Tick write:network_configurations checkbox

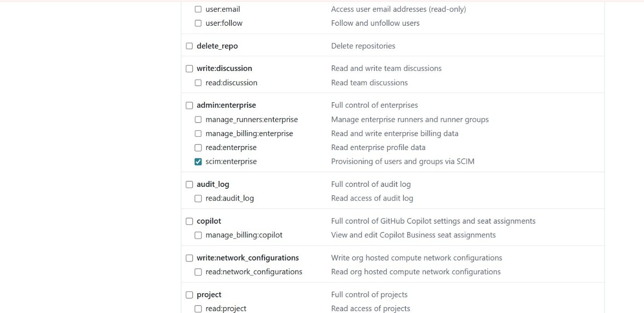[190, 258]
